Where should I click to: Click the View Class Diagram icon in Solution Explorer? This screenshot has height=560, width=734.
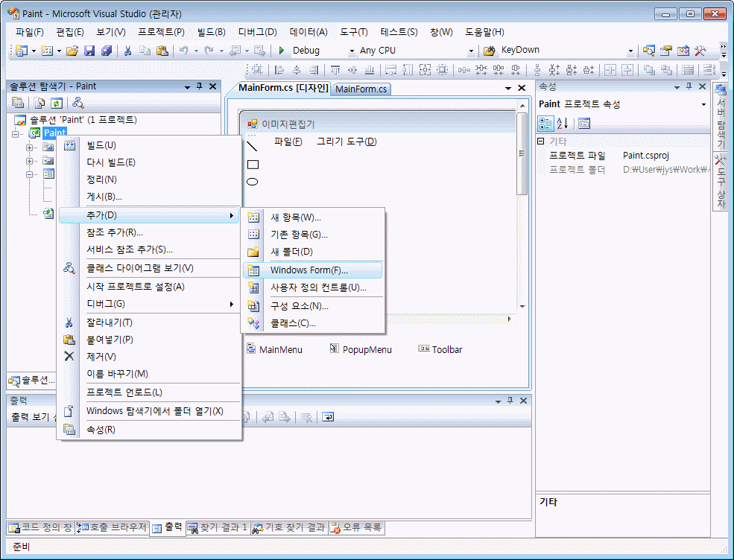click(x=78, y=103)
